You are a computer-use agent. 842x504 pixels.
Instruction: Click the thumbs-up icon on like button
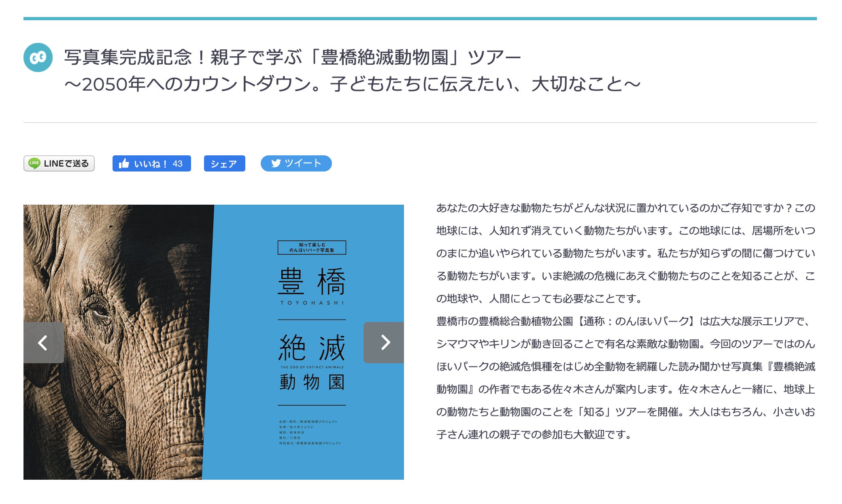(x=124, y=163)
